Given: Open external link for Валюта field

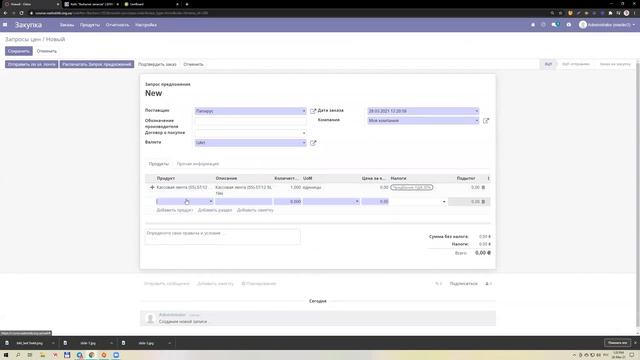Looking at the screenshot, I should pos(313,143).
